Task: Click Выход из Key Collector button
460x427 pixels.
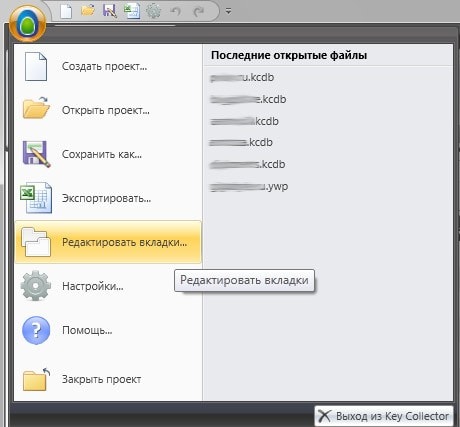Action: (384, 416)
